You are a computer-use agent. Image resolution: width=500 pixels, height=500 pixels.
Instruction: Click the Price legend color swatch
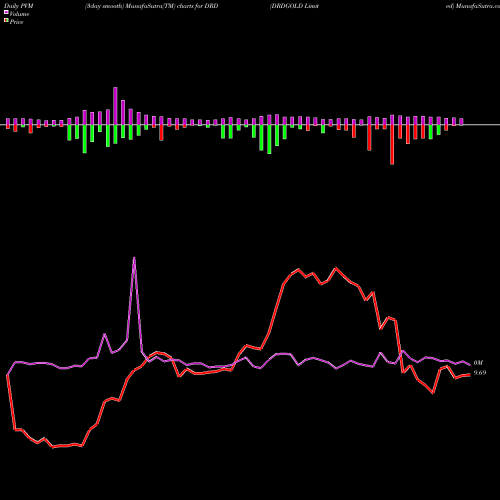click(x=6, y=21)
